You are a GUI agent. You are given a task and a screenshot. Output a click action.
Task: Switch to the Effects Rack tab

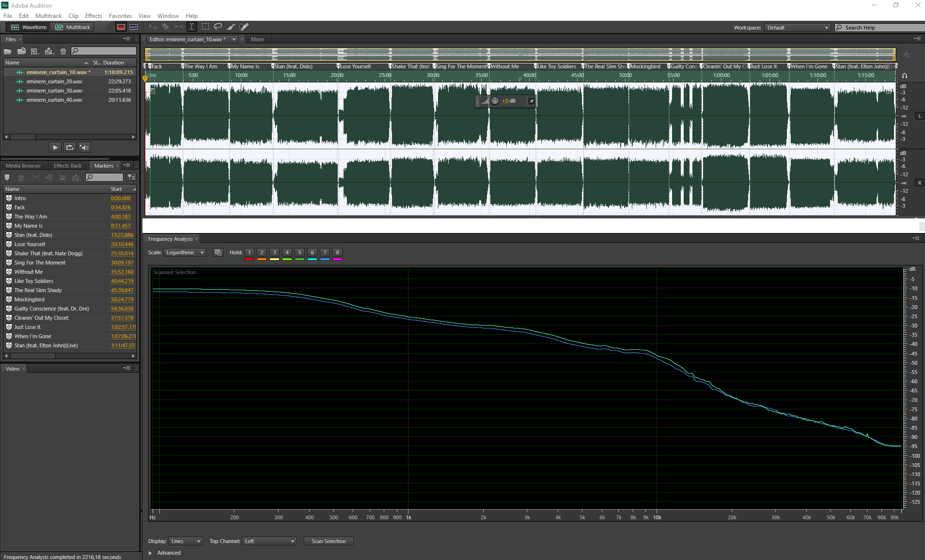click(67, 166)
